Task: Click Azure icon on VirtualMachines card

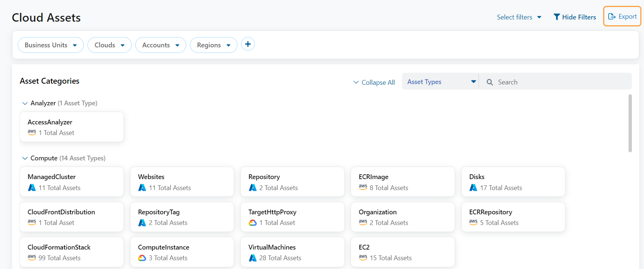Action: click(253, 258)
